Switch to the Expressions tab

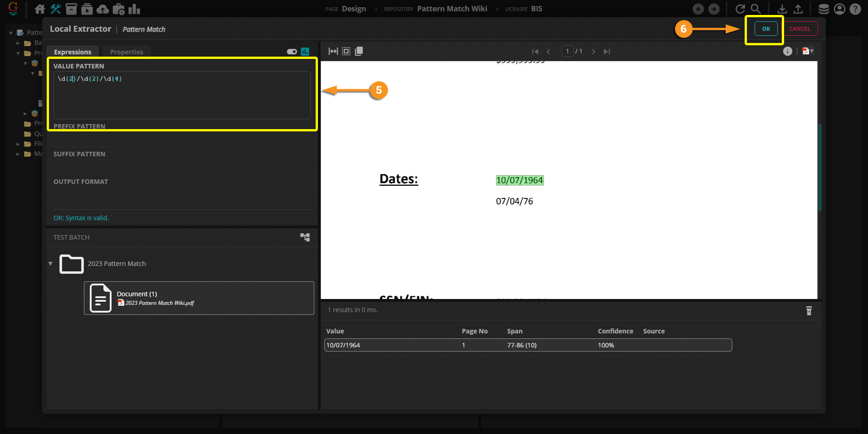point(73,52)
